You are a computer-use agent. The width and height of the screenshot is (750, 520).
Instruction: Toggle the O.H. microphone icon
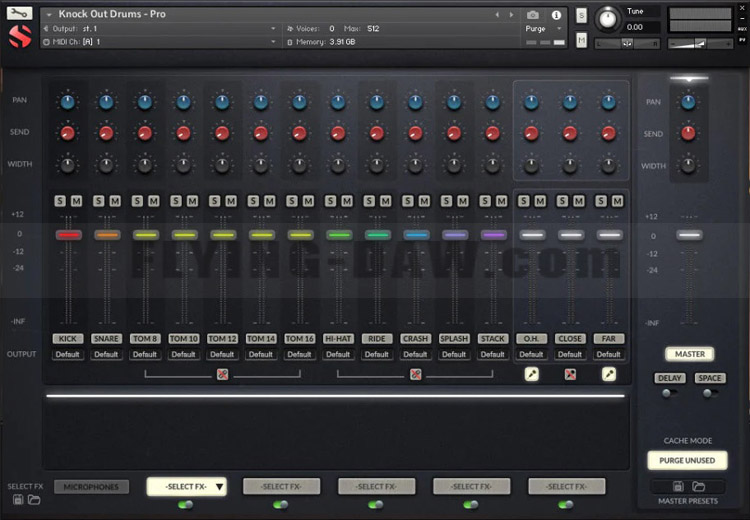531,374
